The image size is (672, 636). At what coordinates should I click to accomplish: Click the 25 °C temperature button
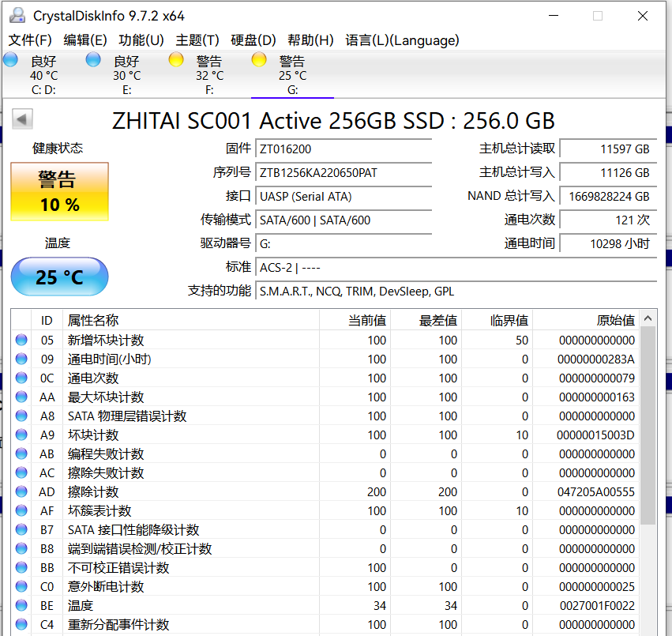coord(60,277)
